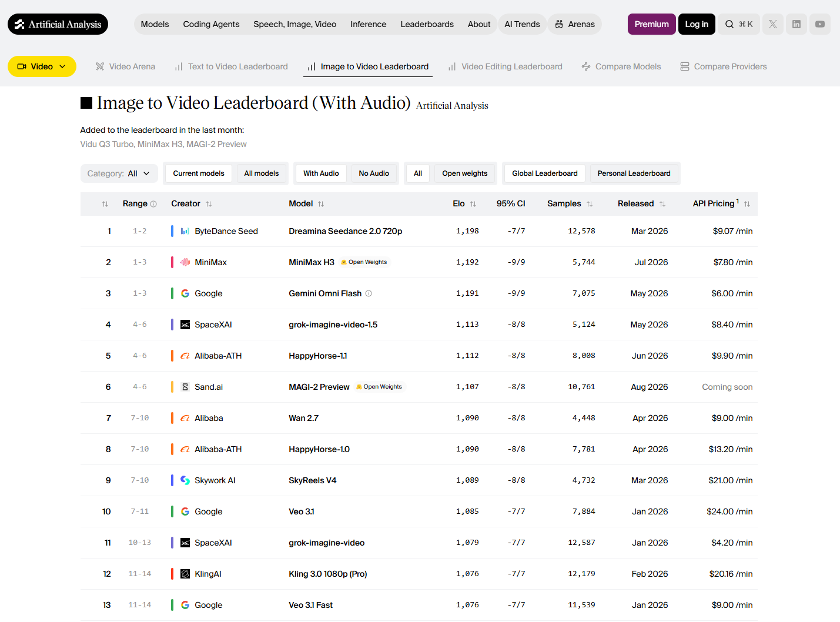The height and width of the screenshot is (622, 840).
Task: Click the 95% CI column header
Action: tap(511, 203)
